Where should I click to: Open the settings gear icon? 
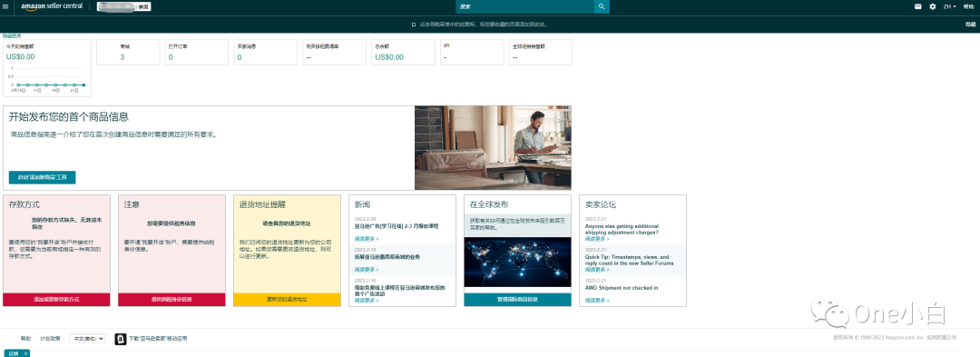click(933, 6)
